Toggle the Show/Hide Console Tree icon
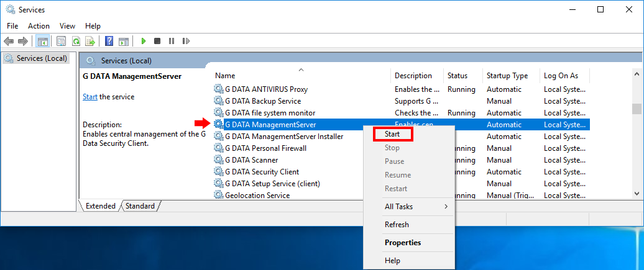This screenshot has height=270, width=644. pyautogui.click(x=43, y=41)
